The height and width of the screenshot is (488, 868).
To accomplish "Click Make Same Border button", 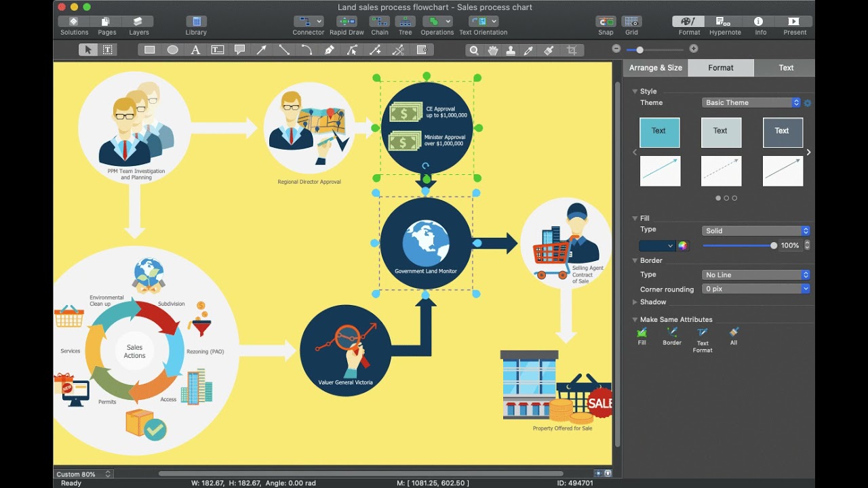I will tap(672, 336).
